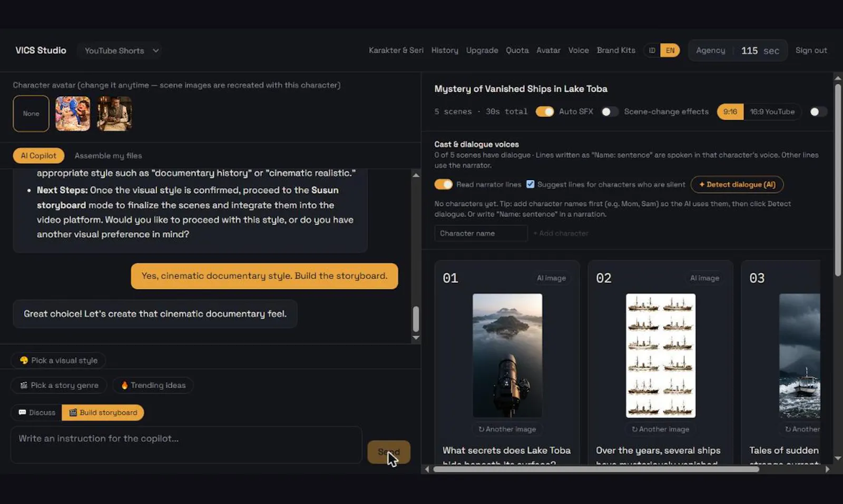Image resolution: width=843 pixels, height=504 pixels.
Task: Click the Character name input field
Action: point(481,233)
